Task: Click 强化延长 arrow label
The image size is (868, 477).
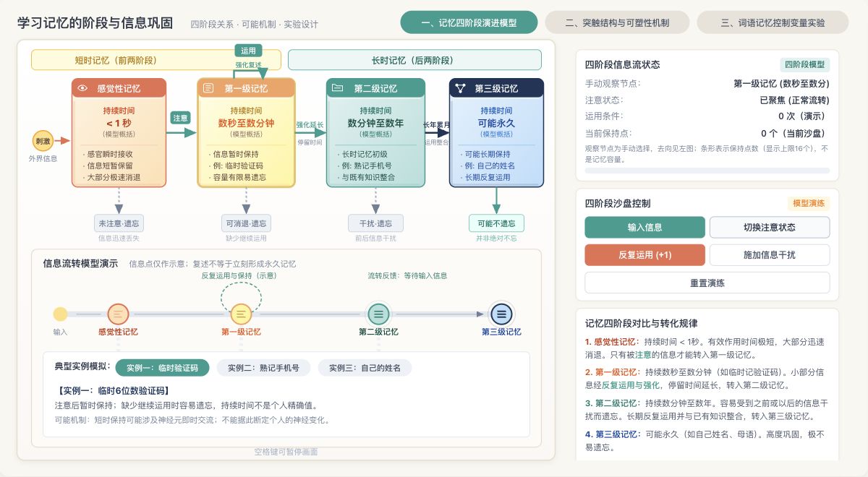Action: 310,125
